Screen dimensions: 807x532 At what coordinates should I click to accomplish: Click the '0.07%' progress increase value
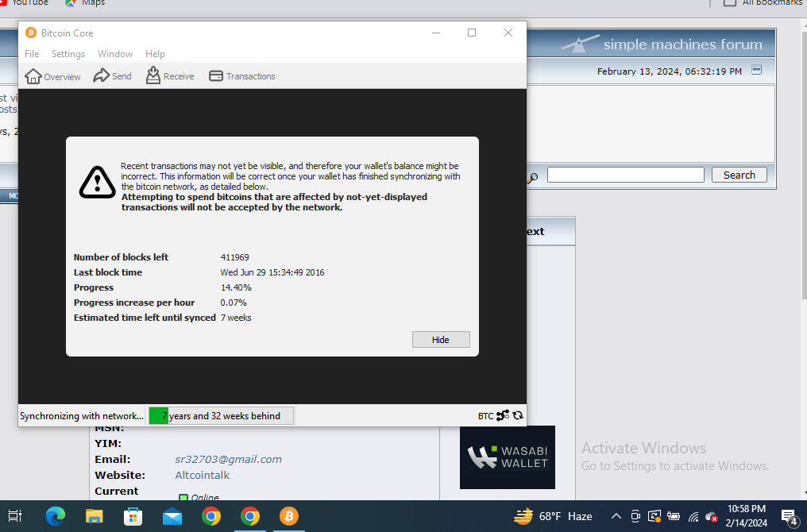[x=234, y=303]
